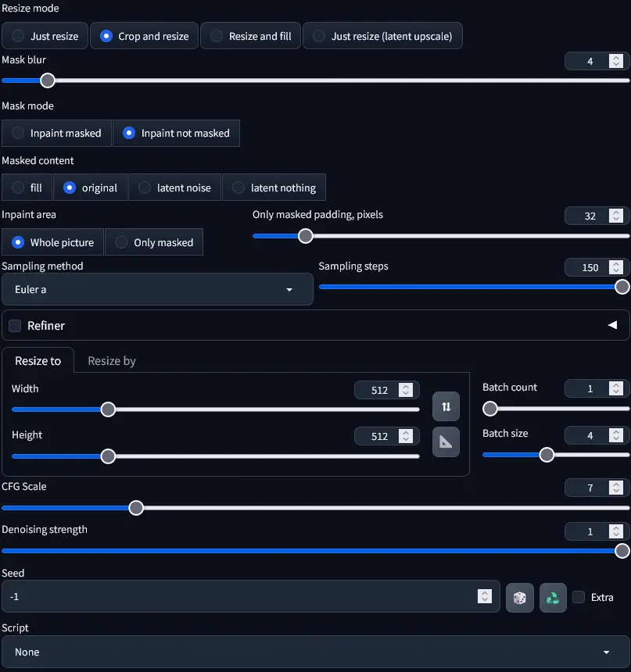
Task: Increment CFG Scale using the stepper
Action: pyautogui.click(x=617, y=483)
